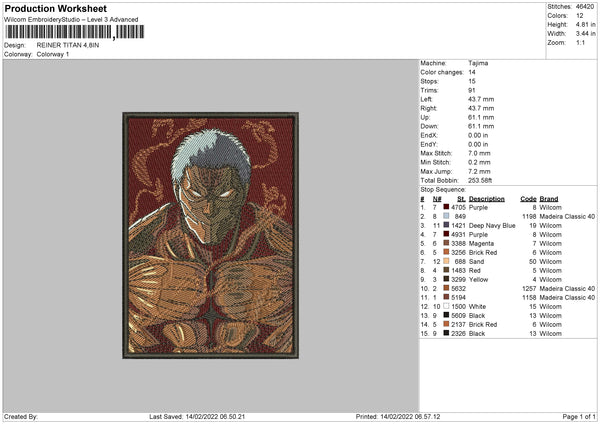Image resolution: width=600 pixels, height=424 pixels.
Task: Click the Yellow thread swatch in stop 9
Action: [445, 279]
